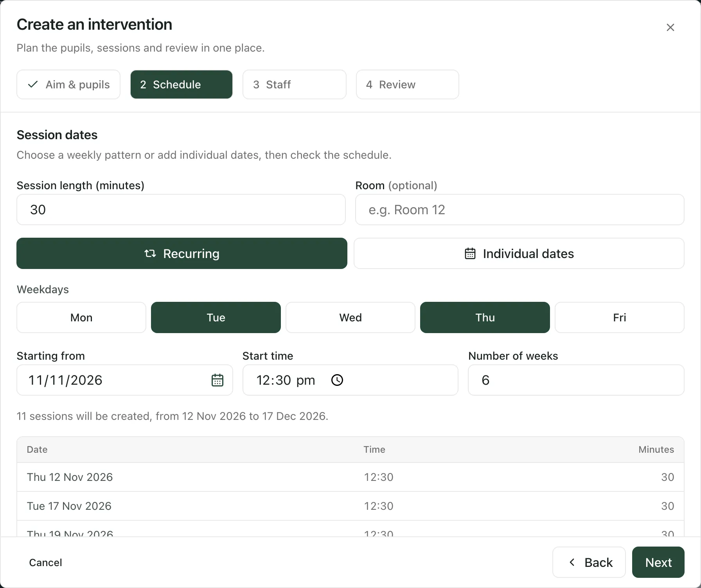701x588 pixels.
Task: Switch to Individual dates mode
Action: tap(519, 253)
